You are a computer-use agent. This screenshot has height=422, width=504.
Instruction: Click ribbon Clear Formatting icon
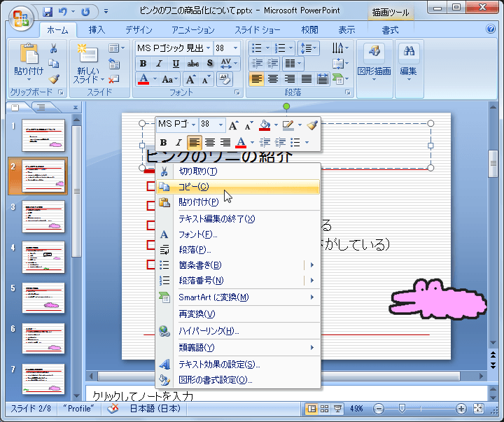[x=225, y=79]
